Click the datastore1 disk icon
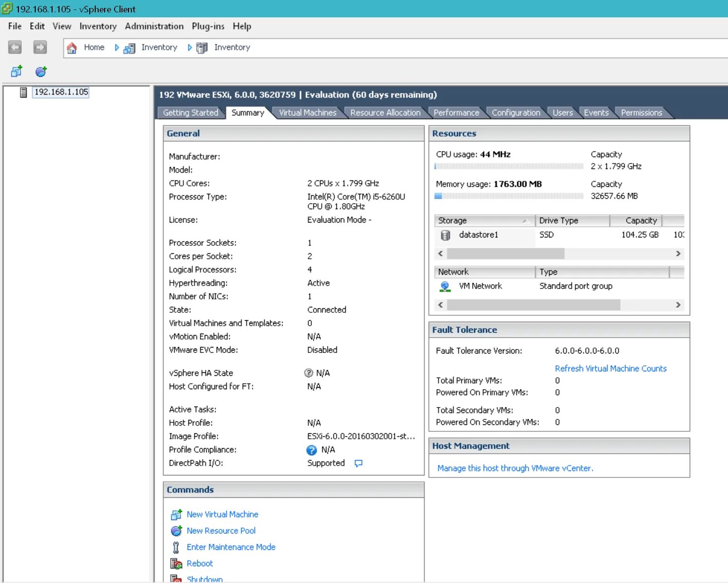 (x=445, y=235)
